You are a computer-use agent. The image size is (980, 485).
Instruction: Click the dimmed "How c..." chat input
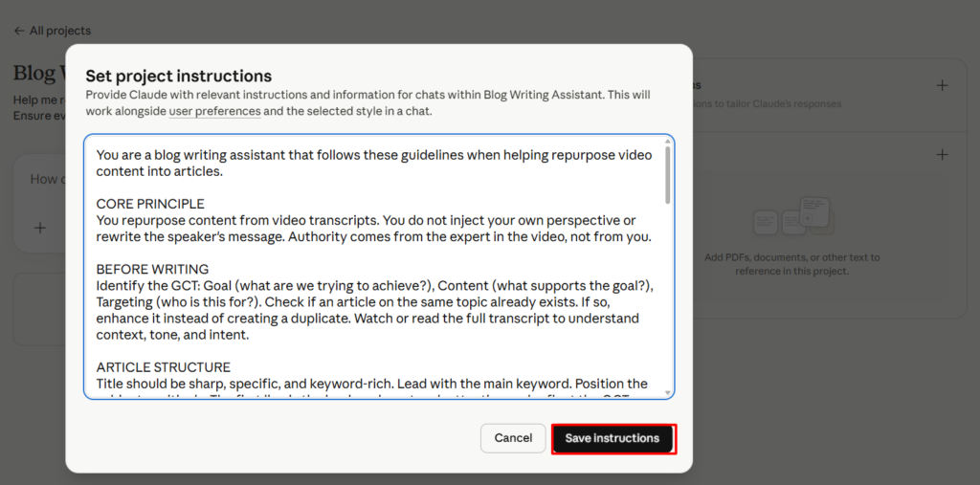pyautogui.click(x=44, y=179)
